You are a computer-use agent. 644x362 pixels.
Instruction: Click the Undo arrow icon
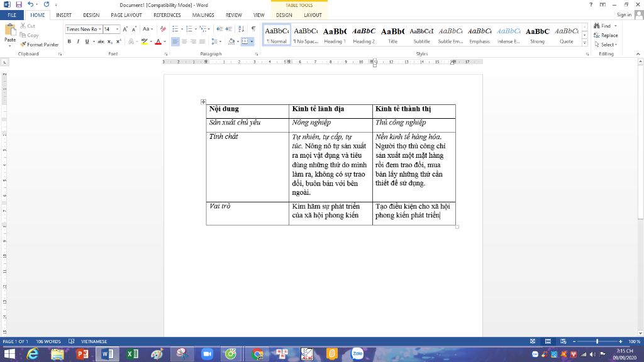pos(30,4)
